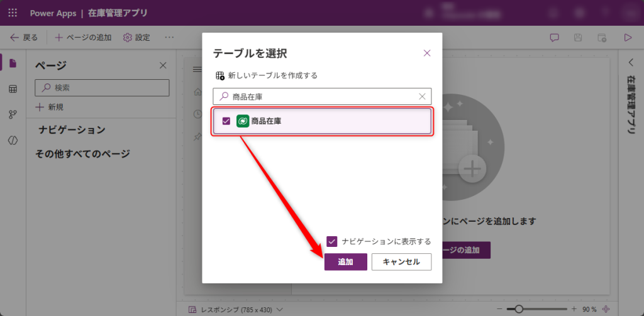Toggle ナビゲーションに表示する checkbox
This screenshot has height=316, width=644.
[x=332, y=241]
